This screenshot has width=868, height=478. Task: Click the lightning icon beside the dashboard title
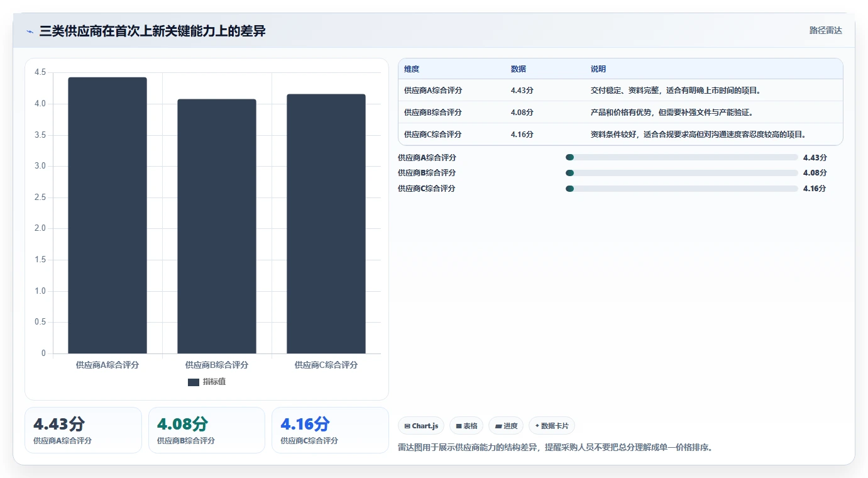[x=30, y=31]
